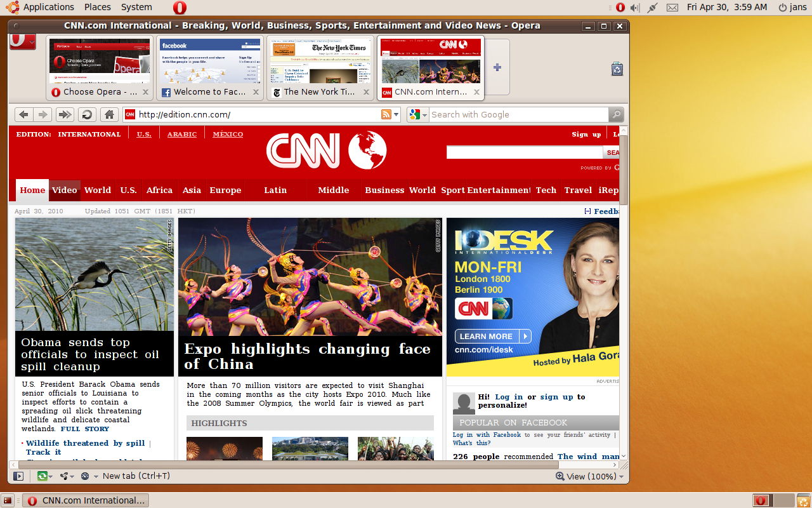Switch to U.S. edition link

(x=144, y=134)
